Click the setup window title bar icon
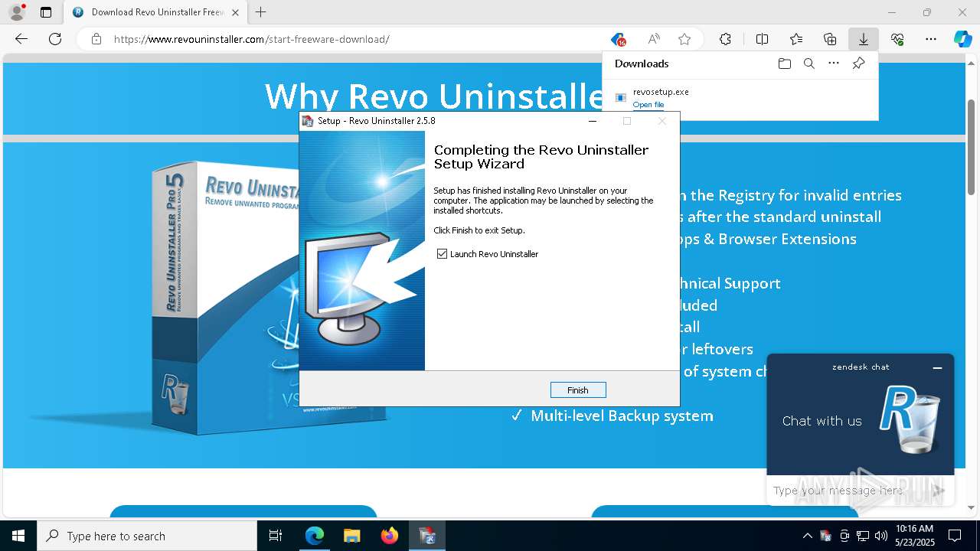This screenshot has width=980, height=551. pos(308,121)
